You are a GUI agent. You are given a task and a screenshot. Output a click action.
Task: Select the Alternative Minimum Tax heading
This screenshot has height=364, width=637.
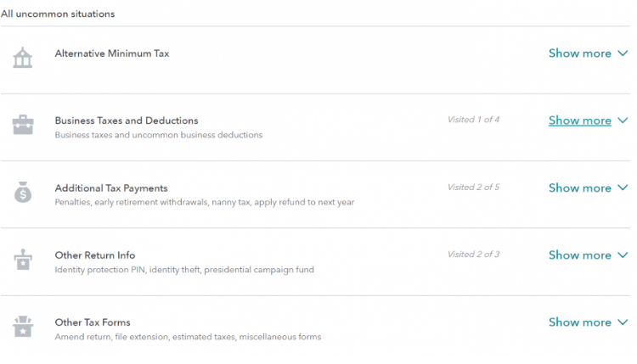point(112,53)
